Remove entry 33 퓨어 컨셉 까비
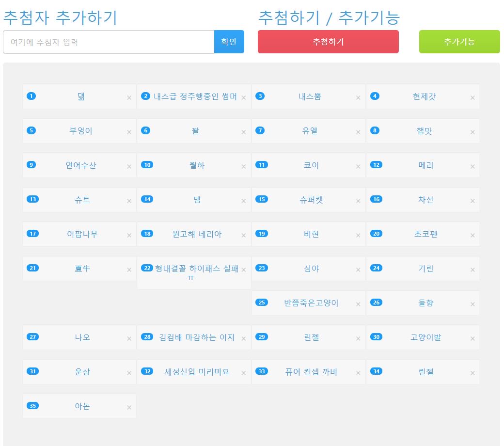The height and width of the screenshot is (446, 504). 358,373
